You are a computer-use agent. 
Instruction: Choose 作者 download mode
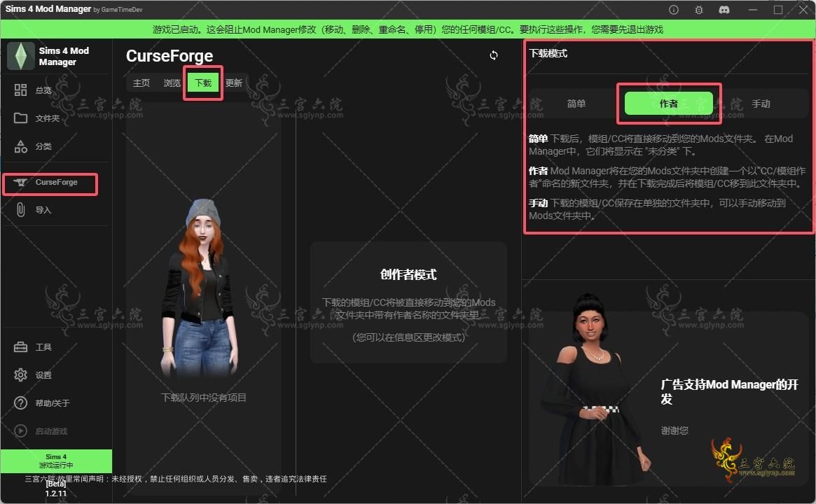click(x=669, y=104)
